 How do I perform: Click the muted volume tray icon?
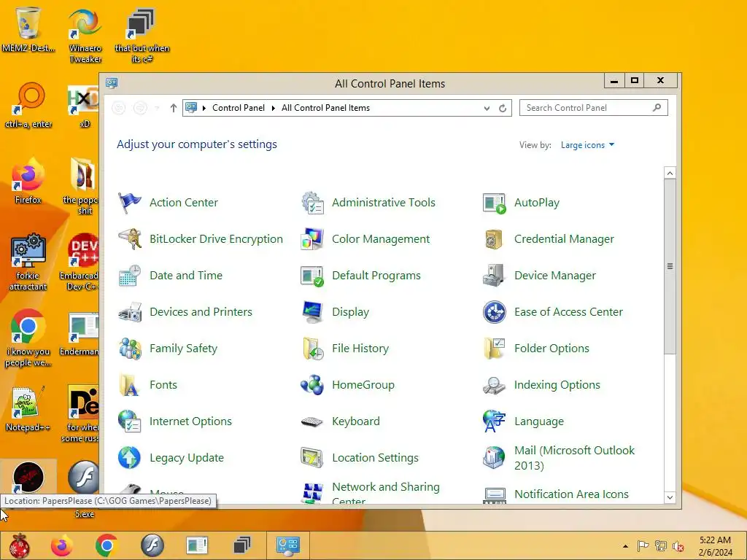(678, 546)
